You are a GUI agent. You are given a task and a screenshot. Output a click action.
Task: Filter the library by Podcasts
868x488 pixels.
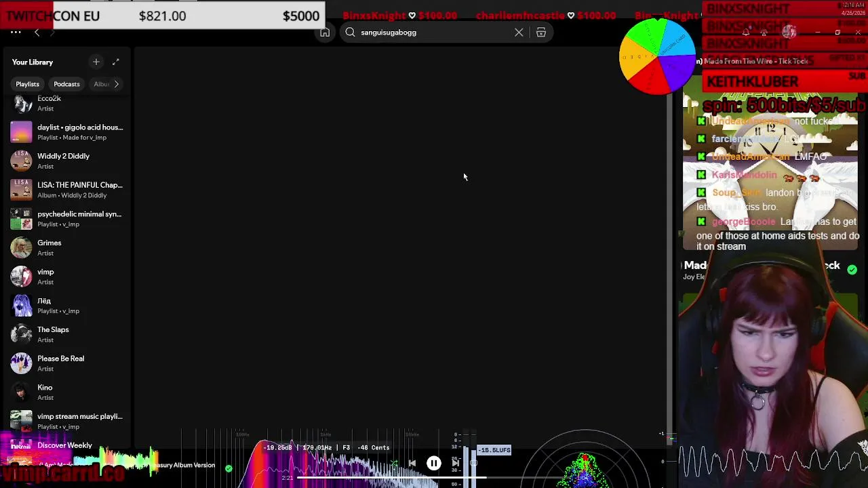tap(66, 84)
